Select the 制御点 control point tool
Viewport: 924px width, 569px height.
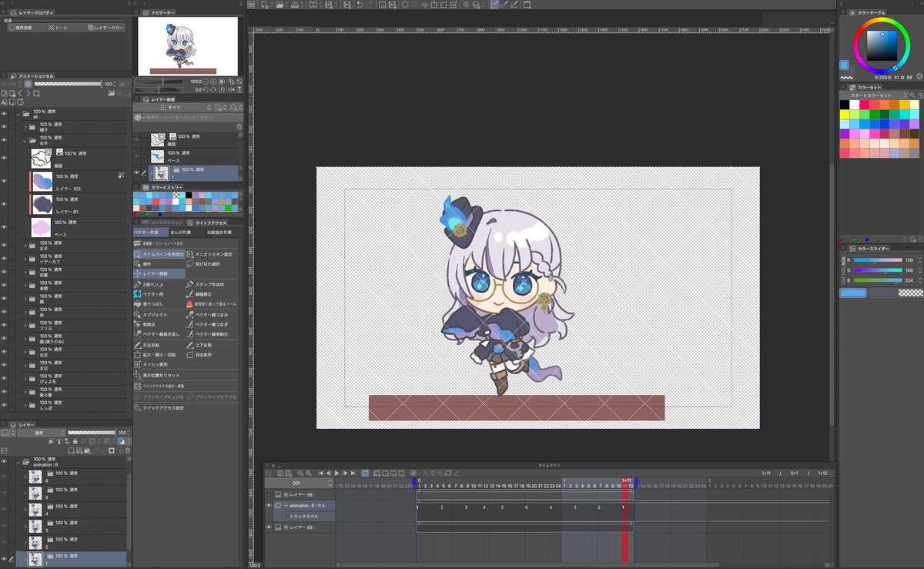(x=158, y=324)
